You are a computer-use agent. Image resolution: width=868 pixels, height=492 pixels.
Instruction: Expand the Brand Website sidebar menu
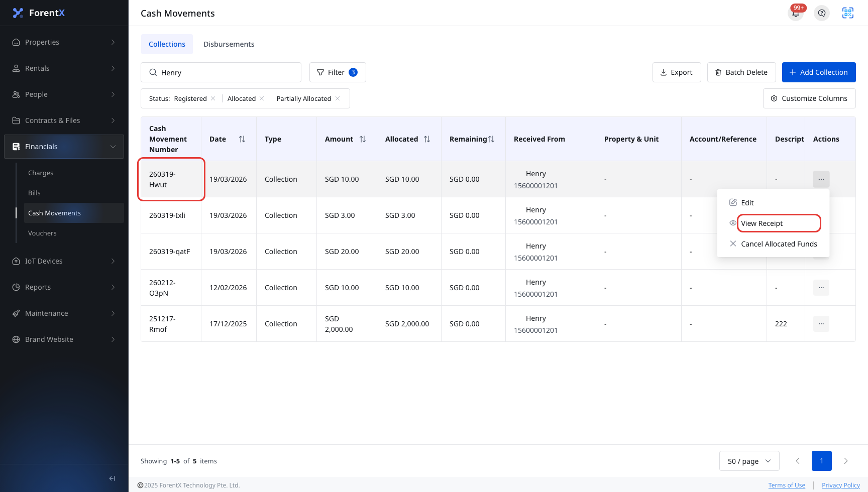click(64, 339)
